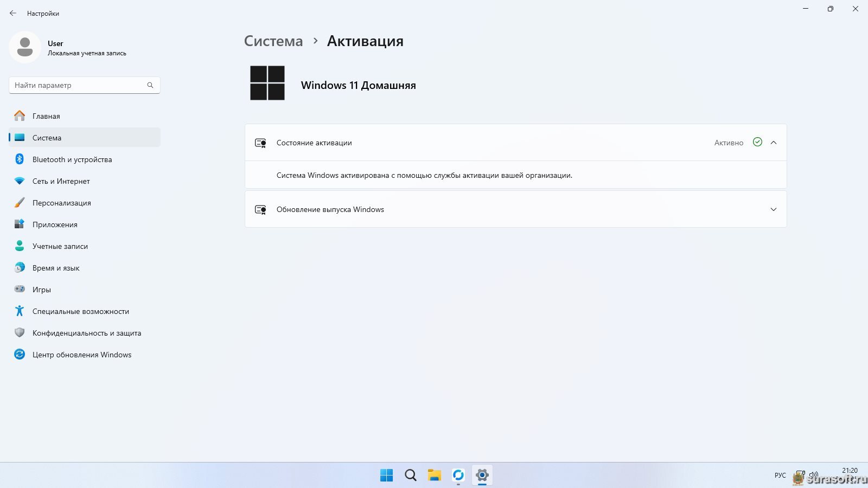Open Bluetooth и устройства settings
Screen dimensions: 868x488
(x=85, y=159)
